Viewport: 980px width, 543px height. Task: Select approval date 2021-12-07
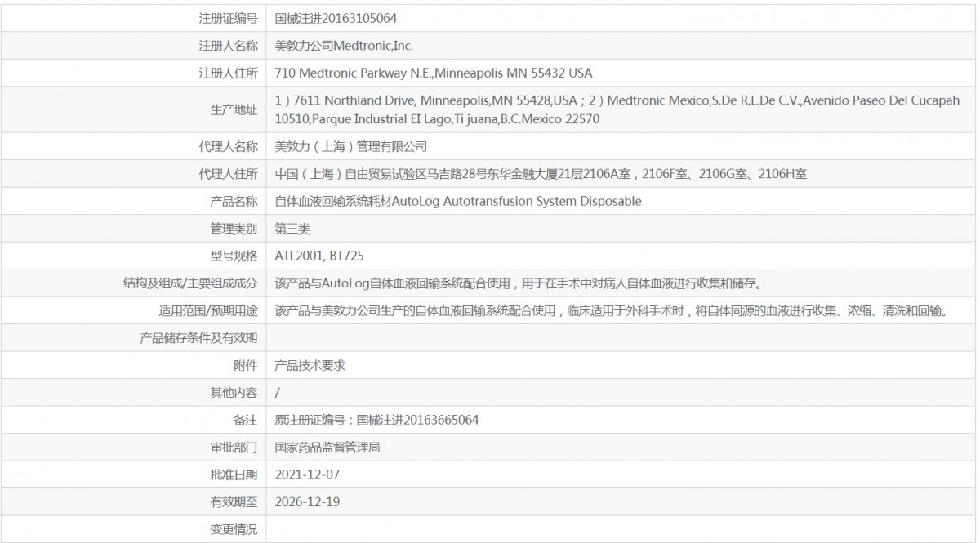click(307, 474)
